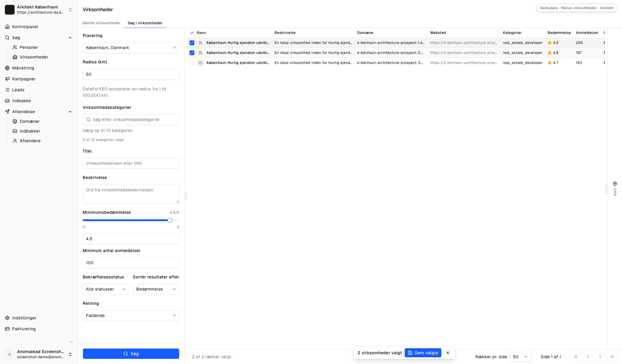Click the Beskrivelse textarea

tap(131, 194)
